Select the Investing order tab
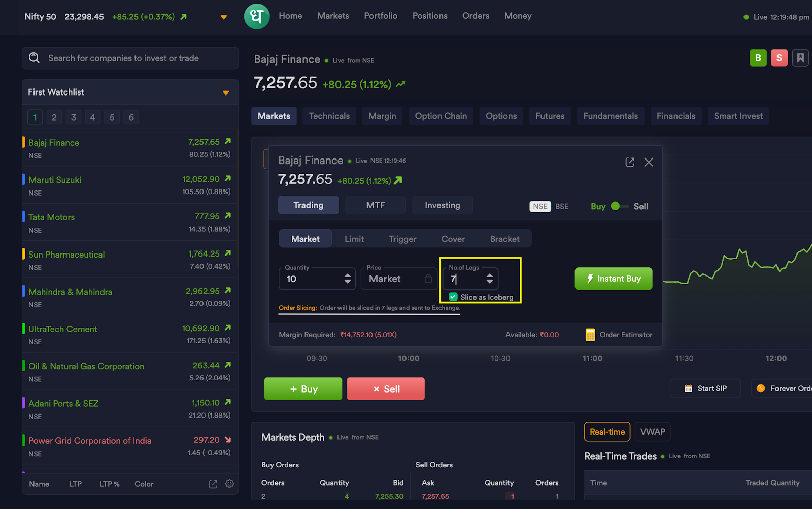The height and width of the screenshot is (509, 812). (x=443, y=205)
